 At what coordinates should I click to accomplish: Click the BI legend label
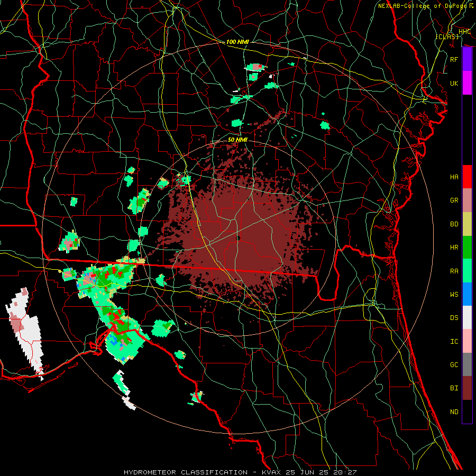pos(454,388)
